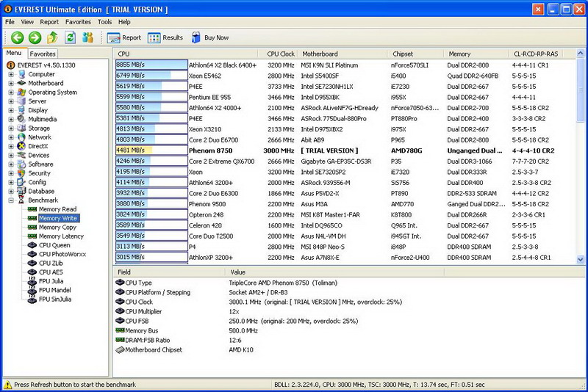
Task: Select the Software tree icon
Action: [22, 164]
